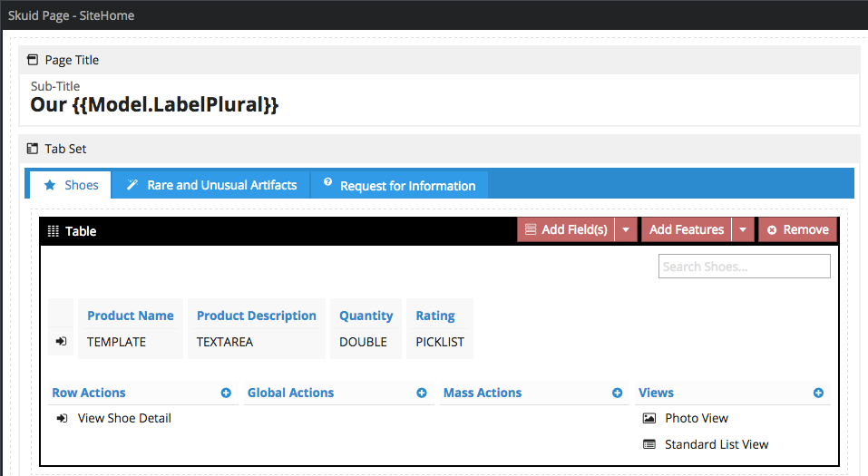Screen dimensions: 868x476
Task: Remove the table with Remove button
Action: [797, 230]
